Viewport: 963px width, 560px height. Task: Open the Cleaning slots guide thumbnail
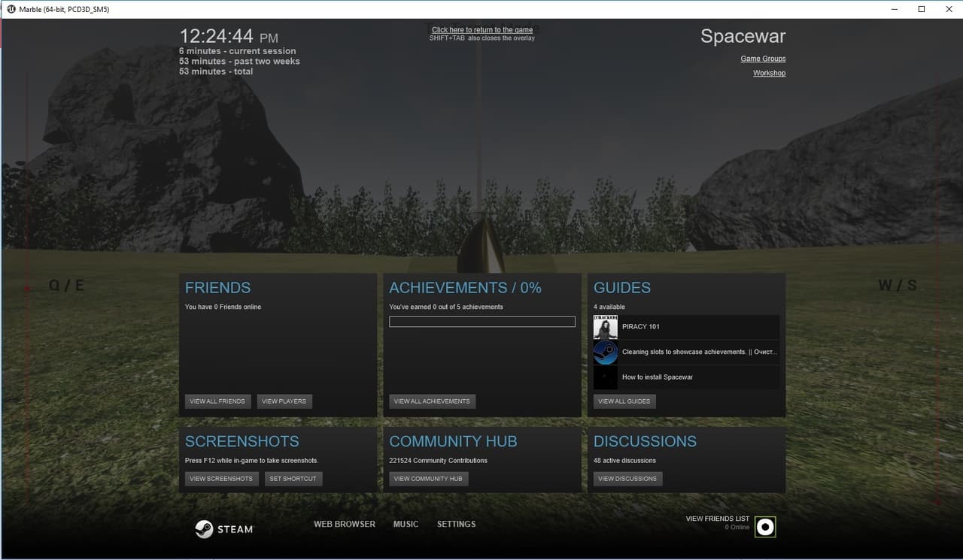[605, 352]
